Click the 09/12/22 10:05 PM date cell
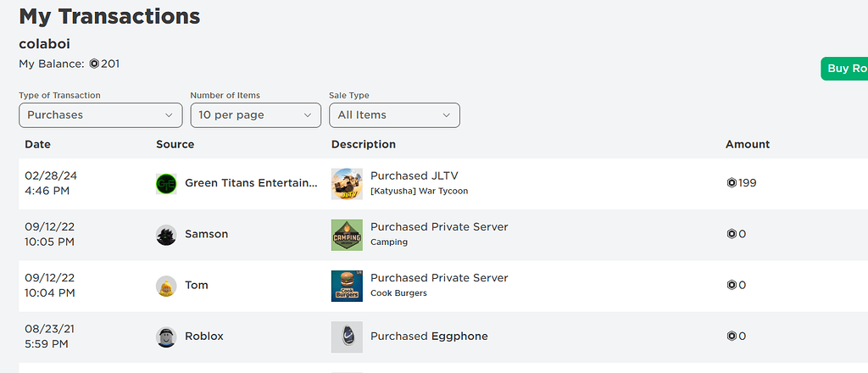868x373 pixels. point(50,234)
